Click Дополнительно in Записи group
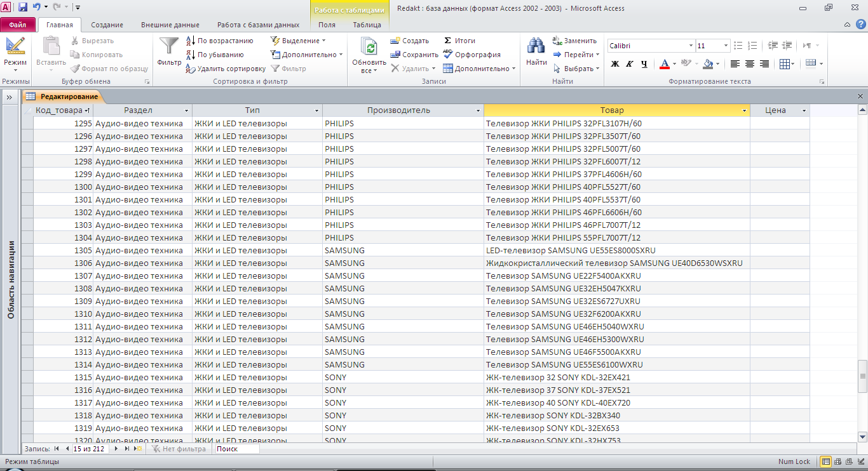Screen dimensions: 868x471 coord(480,69)
